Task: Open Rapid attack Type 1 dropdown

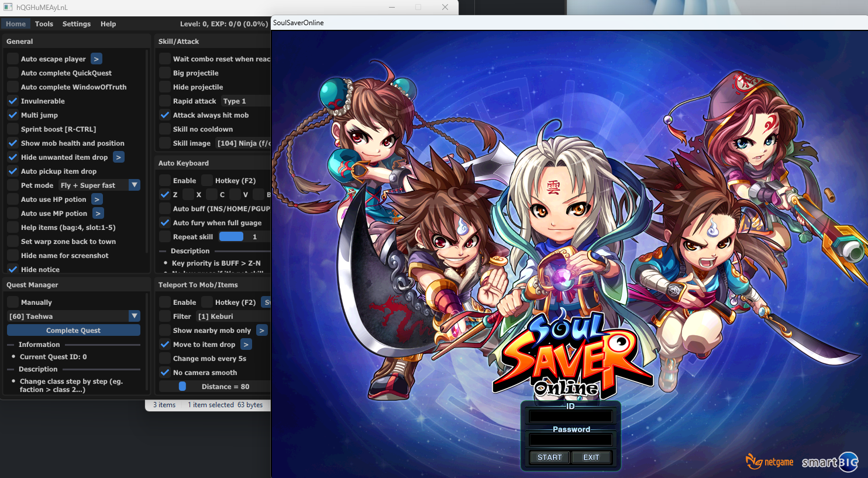Action: [x=246, y=101]
